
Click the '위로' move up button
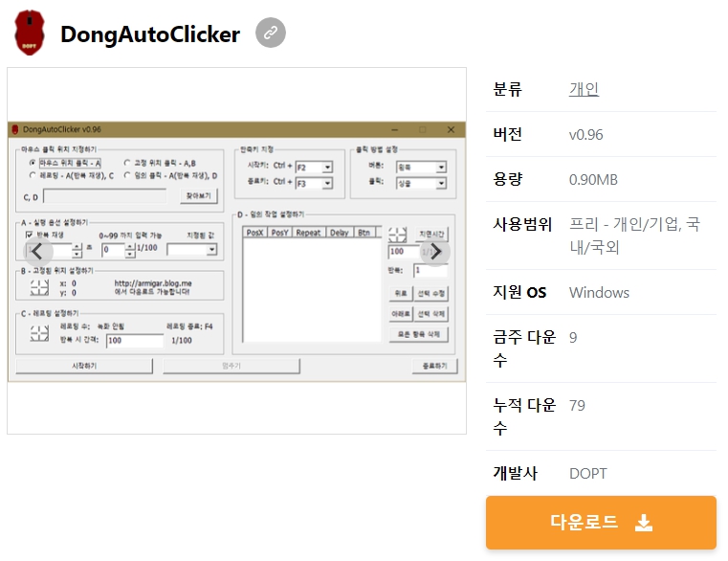pos(401,293)
